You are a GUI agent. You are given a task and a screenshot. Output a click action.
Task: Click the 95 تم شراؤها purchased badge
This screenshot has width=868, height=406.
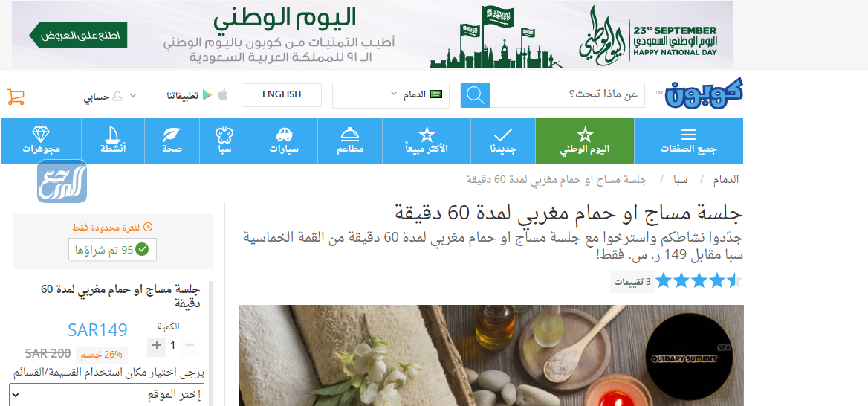coord(113,250)
